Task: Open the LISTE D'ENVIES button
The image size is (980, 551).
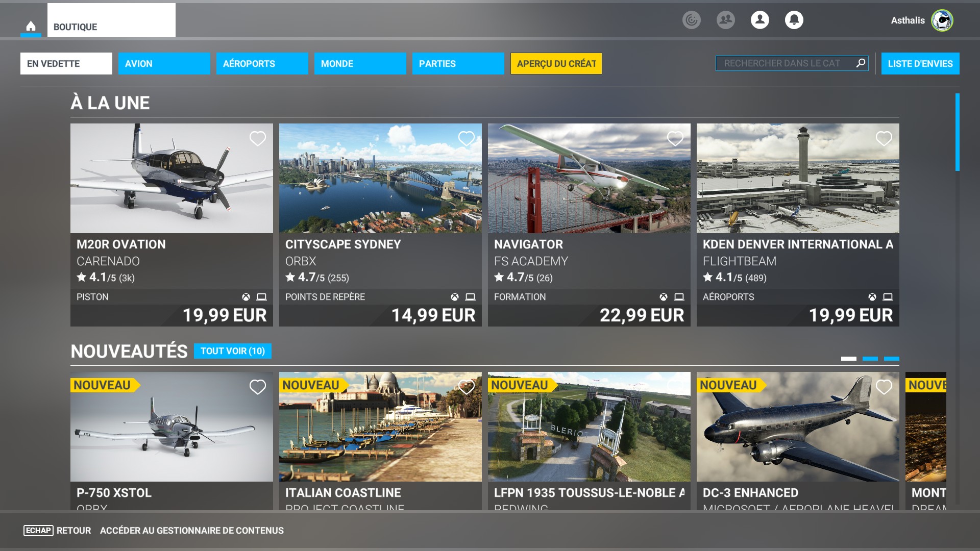Action: pyautogui.click(x=920, y=63)
